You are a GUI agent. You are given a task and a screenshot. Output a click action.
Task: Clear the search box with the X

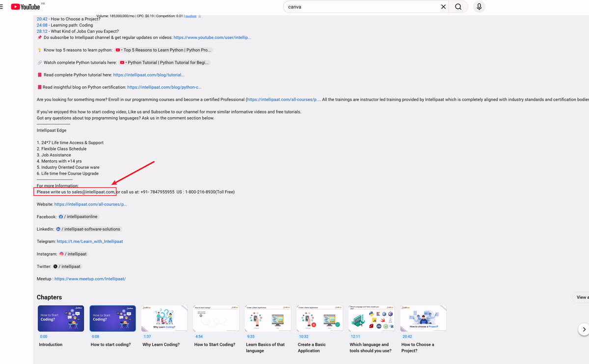click(443, 7)
